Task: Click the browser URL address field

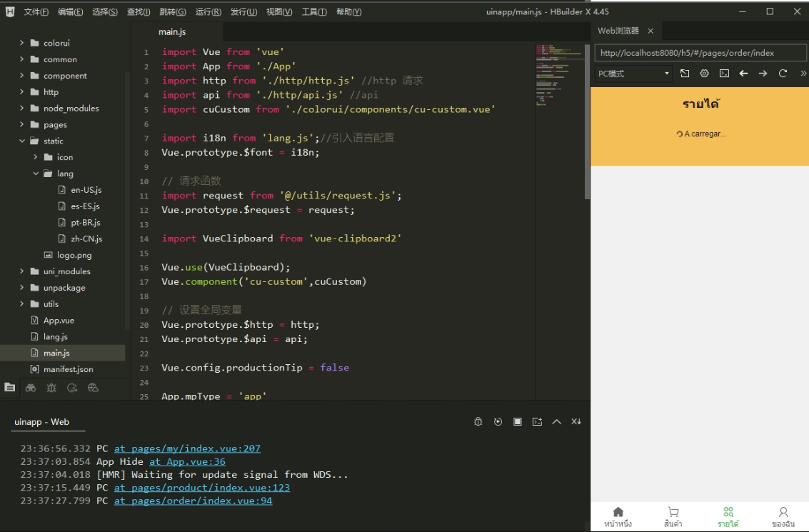Action: point(700,53)
